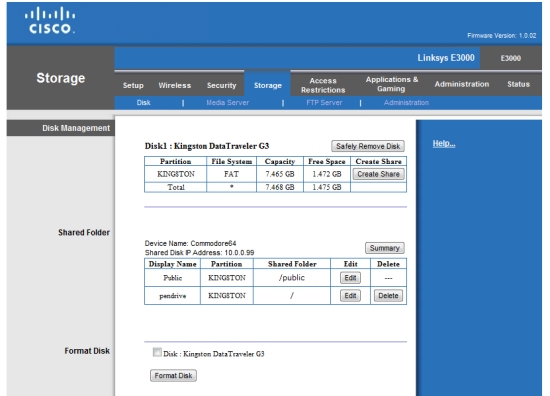Switch to FTP Server sub-tab
This screenshot has width=550, height=396.
[x=324, y=102]
